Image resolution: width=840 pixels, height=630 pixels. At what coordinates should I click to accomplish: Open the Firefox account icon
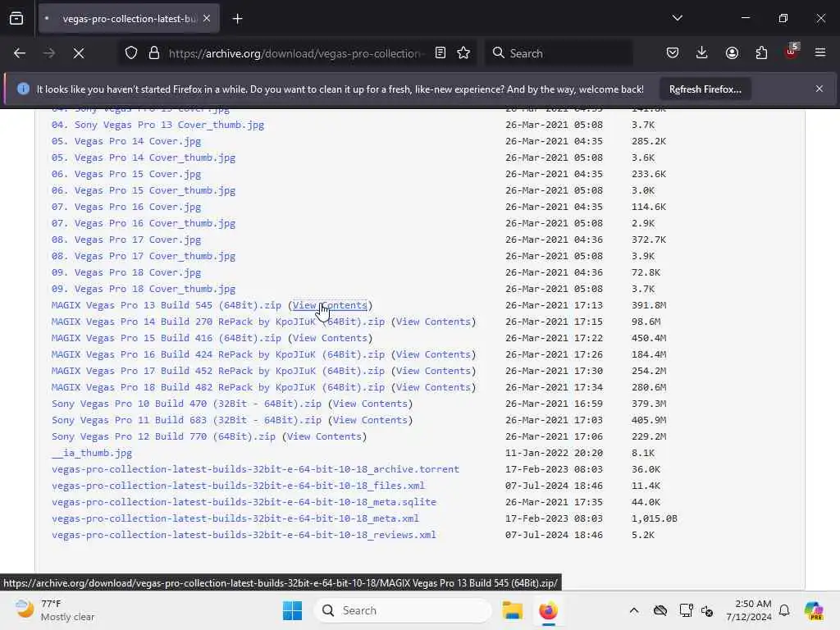click(732, 53)
